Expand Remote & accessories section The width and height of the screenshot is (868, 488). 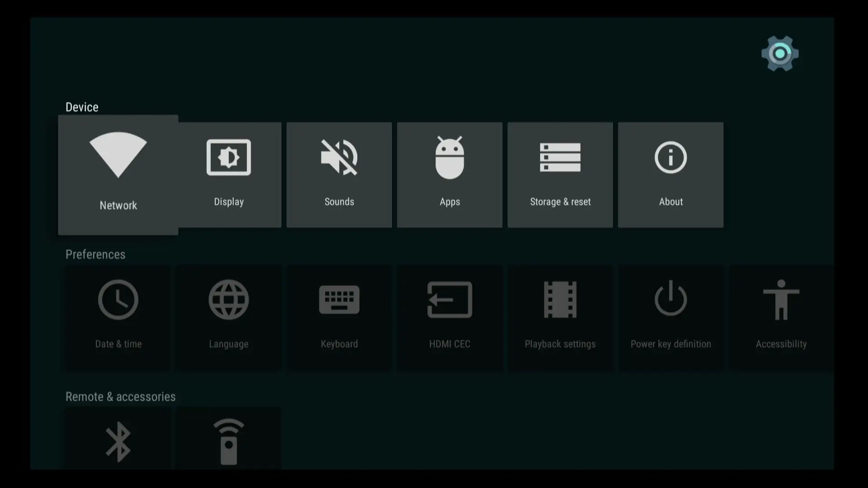tap(120, 396)
